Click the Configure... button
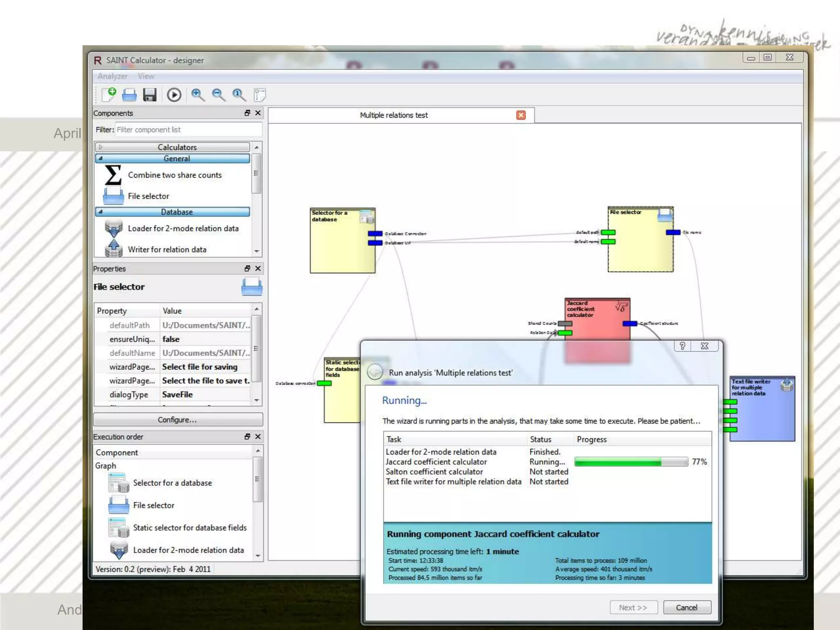The height and width of the screenshot is (630, 840). [178, 420]
